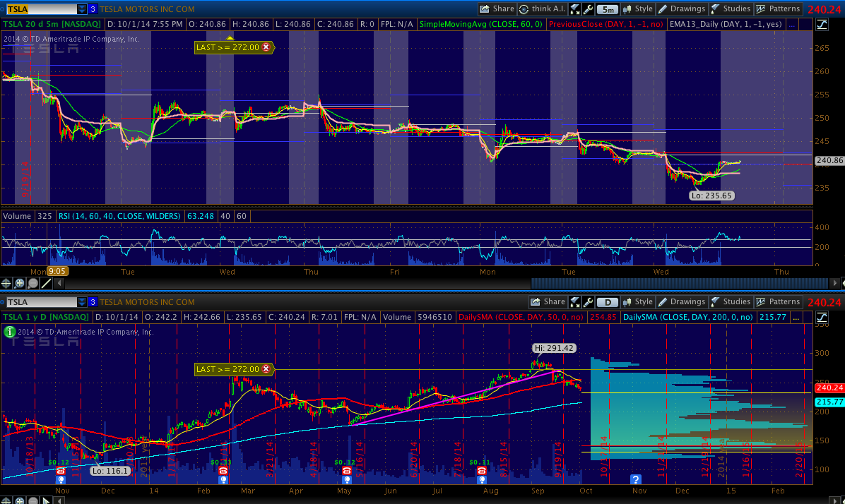
Task: Open the Studies menu in top toolbar
Action: pyautogui.click(x=731, y=9)
